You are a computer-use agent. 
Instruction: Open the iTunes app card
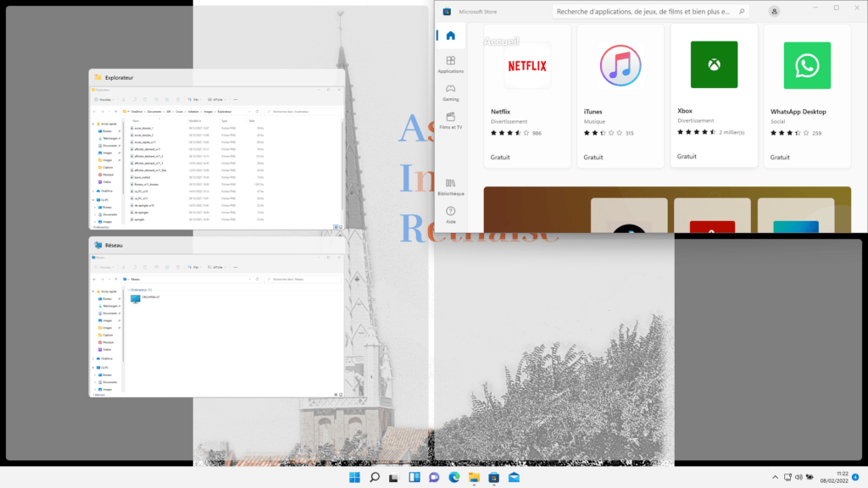620,97
